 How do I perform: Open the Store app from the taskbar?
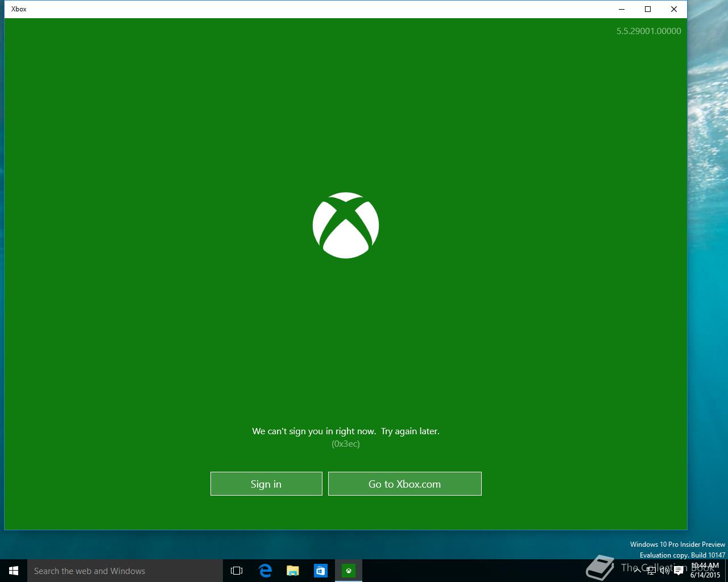coord(321,571)
